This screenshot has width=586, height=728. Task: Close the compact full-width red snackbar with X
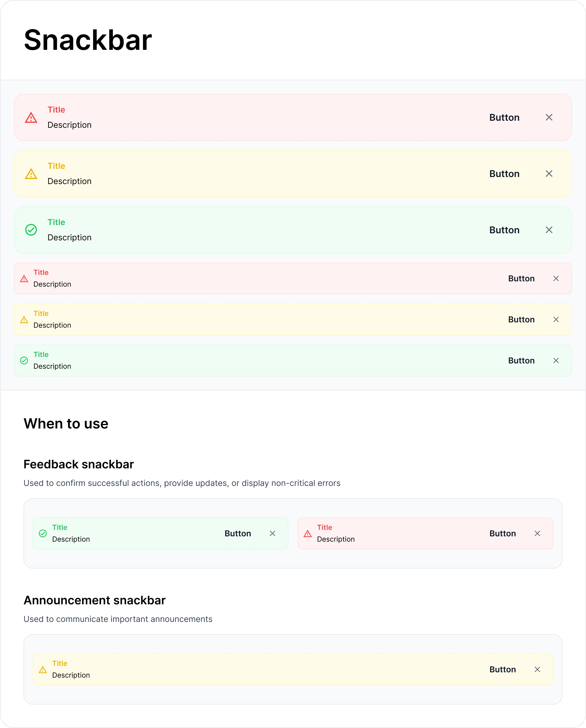click(556, 279)
